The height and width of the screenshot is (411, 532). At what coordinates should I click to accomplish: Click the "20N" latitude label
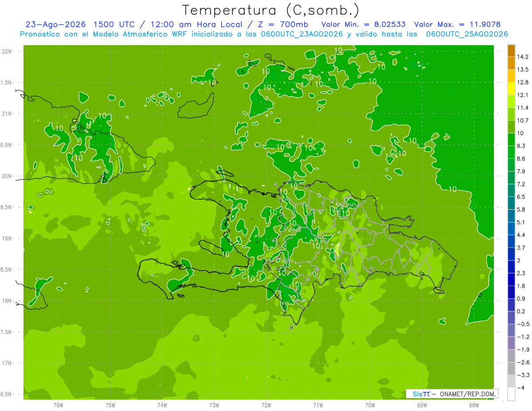6,176
